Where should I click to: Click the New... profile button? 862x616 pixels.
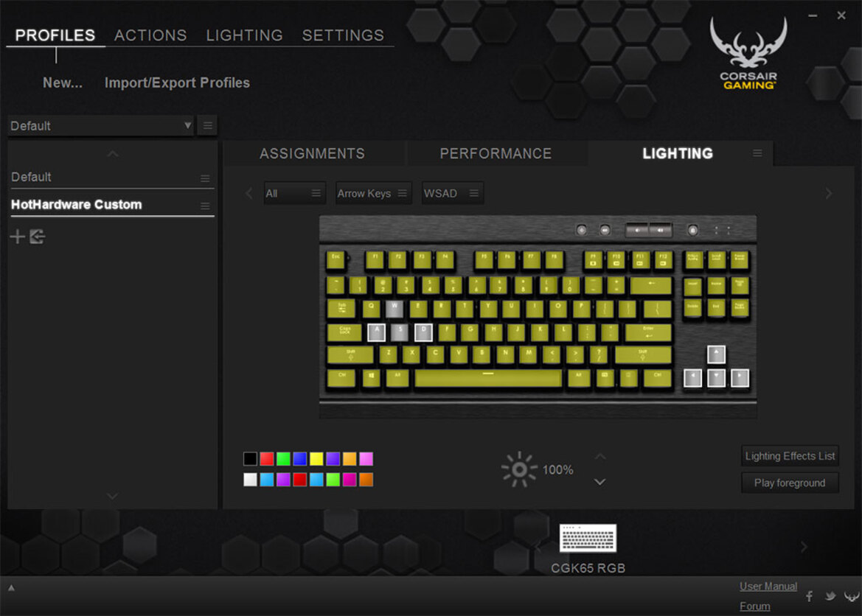[x=63, y=83]
